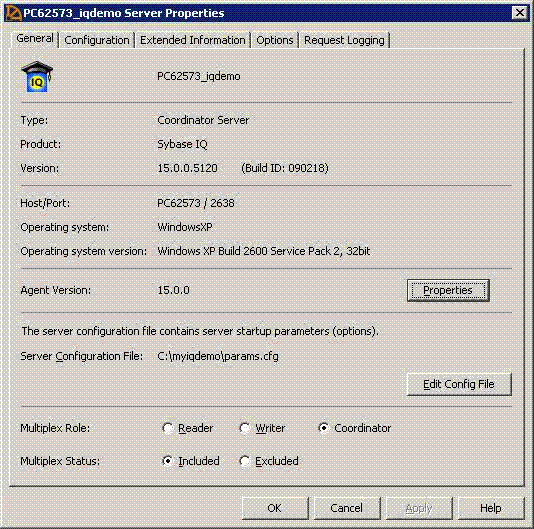
Task: Open the Extended Information tab
Action: (x=192, y=40)
